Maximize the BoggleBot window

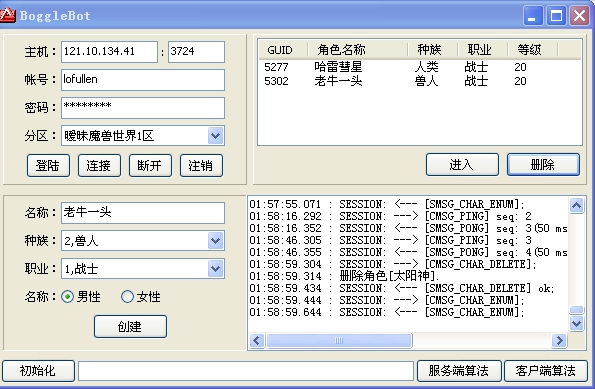tap(556, 16)
